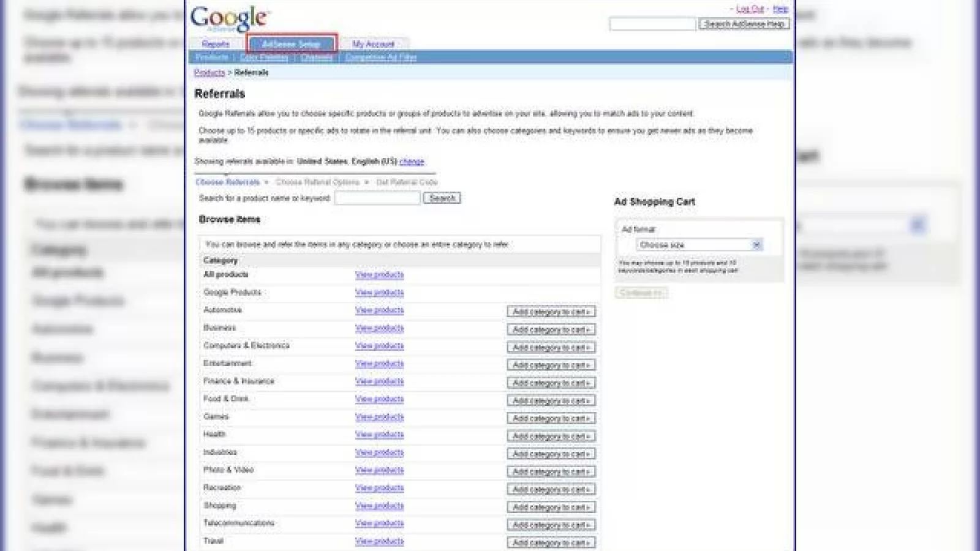View products for Google Products

pyautogui.click(x=380, y=293)
